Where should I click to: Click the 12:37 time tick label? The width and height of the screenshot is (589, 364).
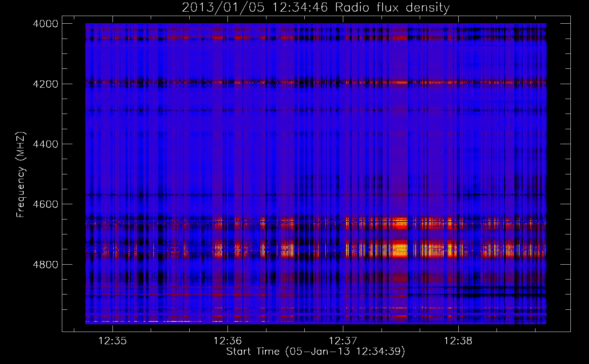pos(343,341)
